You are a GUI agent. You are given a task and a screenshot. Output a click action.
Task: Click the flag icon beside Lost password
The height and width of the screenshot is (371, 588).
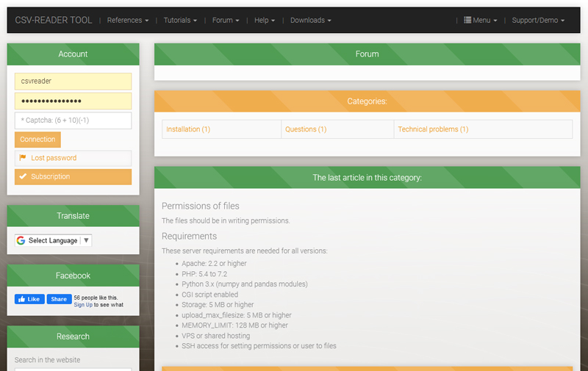(23, 158)
